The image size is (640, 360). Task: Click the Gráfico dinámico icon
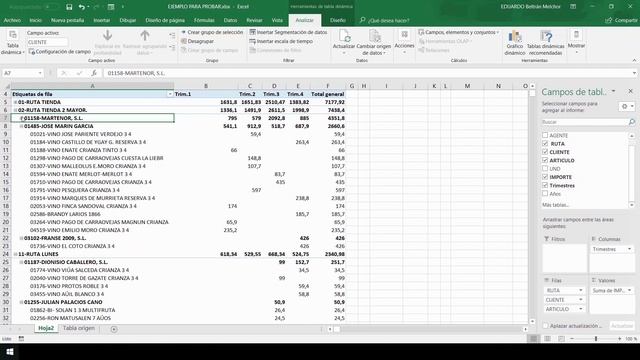[x=515, y=36]
